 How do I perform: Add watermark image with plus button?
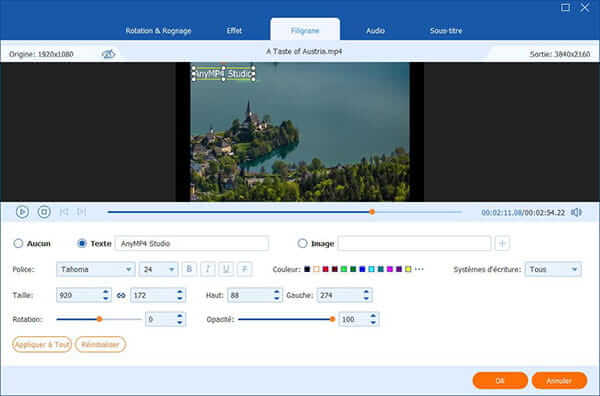pos(502,243)
